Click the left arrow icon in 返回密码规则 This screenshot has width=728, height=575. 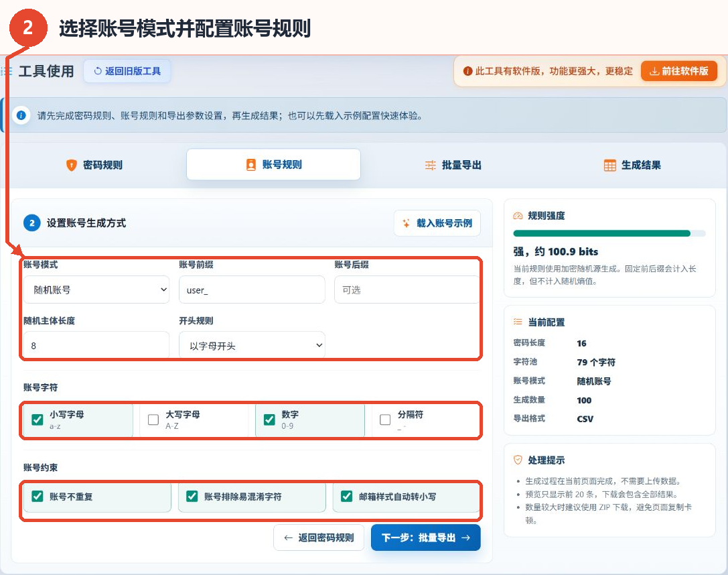point(289,537)
